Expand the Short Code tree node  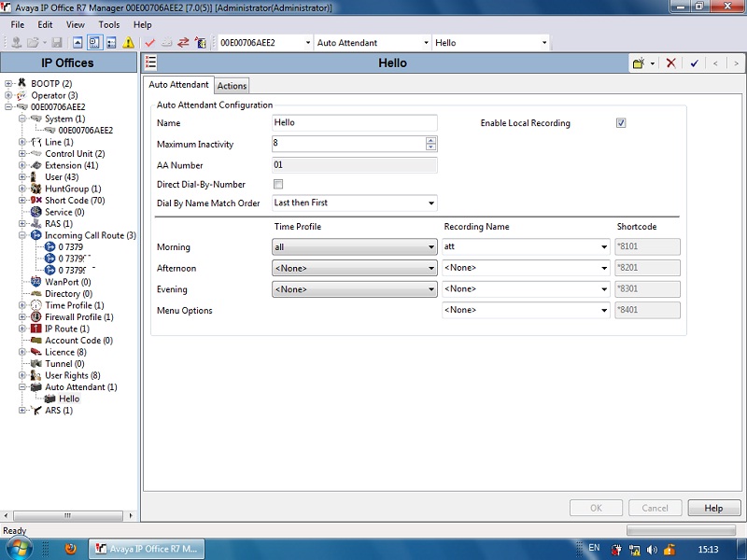22,201
